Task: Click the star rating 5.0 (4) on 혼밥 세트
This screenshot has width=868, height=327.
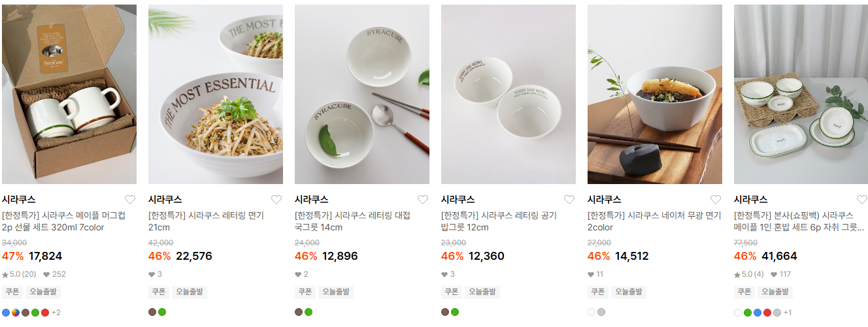Action: coord(749,274)
